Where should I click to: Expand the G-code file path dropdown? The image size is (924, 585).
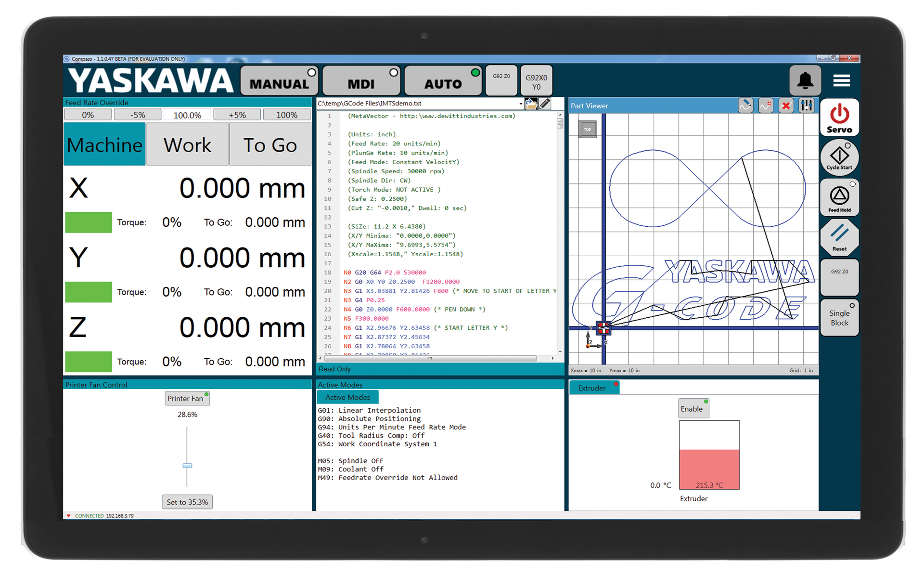click(x=521, y=104)
